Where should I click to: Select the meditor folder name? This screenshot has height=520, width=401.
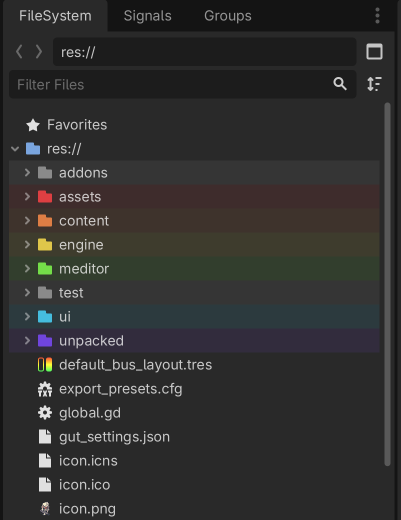(x=84, y=269)
